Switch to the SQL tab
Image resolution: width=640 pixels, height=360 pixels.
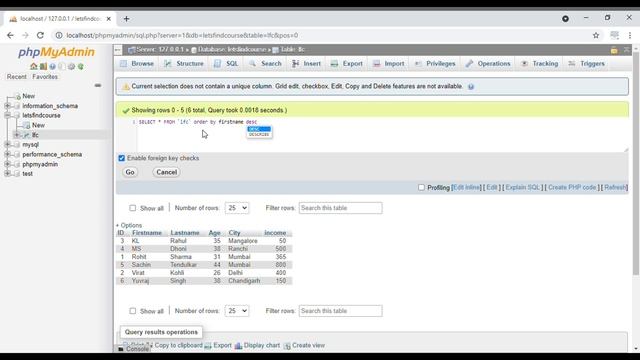tap(226, 64)
